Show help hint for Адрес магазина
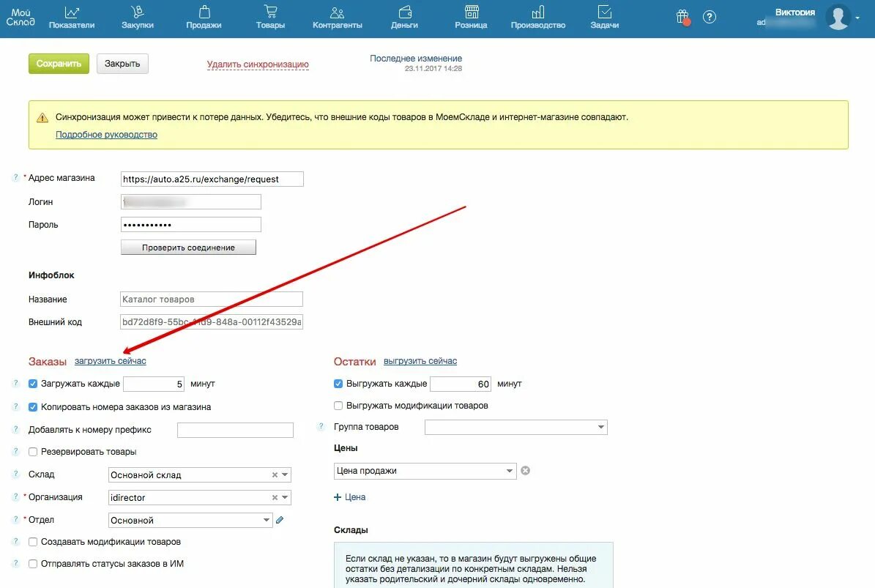875x588 pixels. click(x=15, y=177)
